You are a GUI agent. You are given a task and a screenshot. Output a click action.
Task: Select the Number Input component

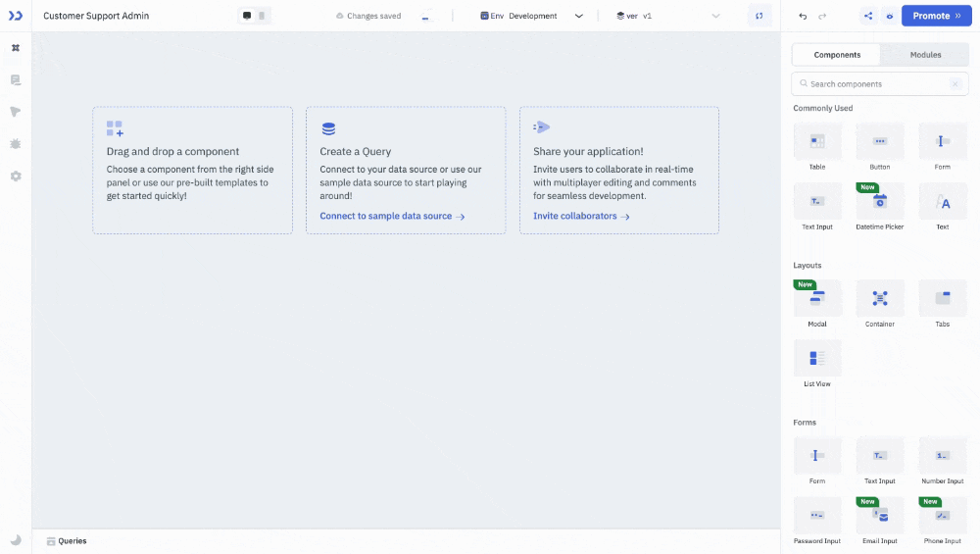942,461
